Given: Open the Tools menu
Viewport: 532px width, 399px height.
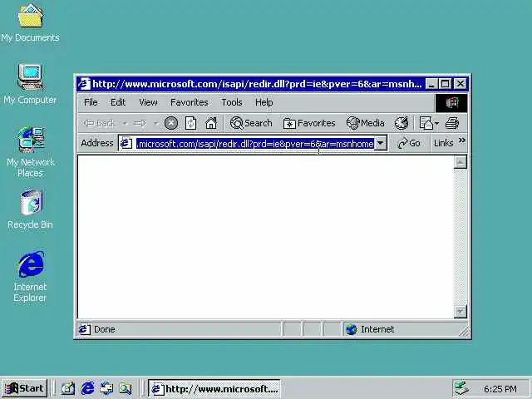Looking at the screenshot, I should coord(232,102).
